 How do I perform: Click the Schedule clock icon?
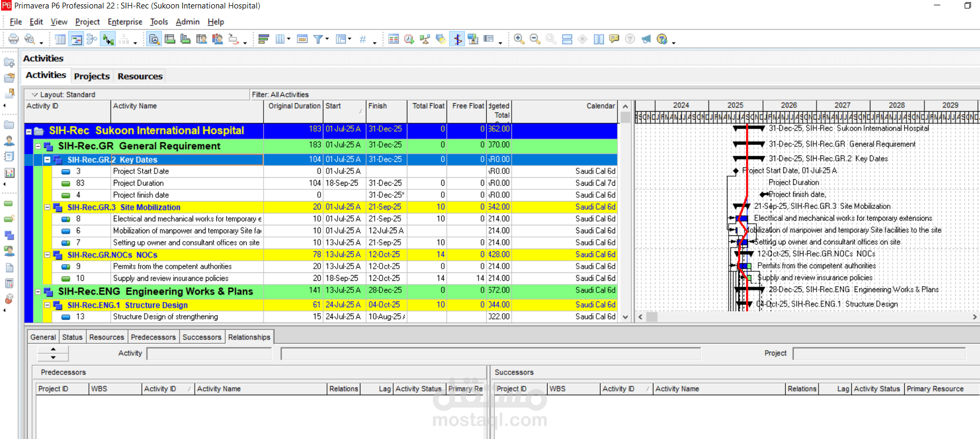(x=409, y=39)
